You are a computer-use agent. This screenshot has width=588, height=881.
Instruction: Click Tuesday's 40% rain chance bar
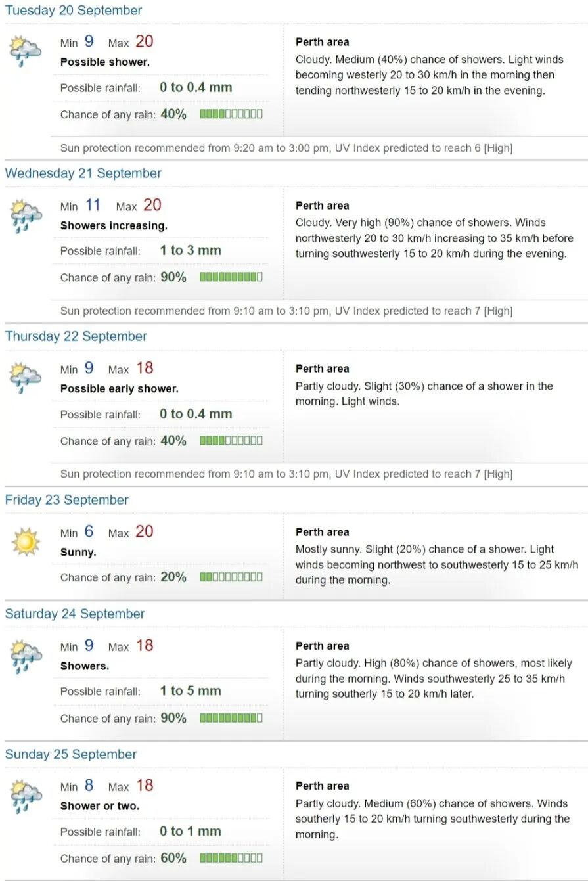[231, 114]
